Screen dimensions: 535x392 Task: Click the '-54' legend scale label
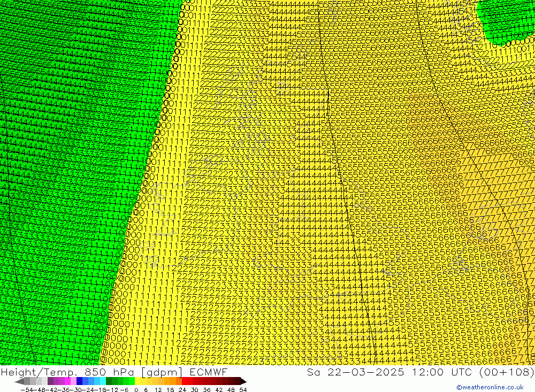click(27, 390)
